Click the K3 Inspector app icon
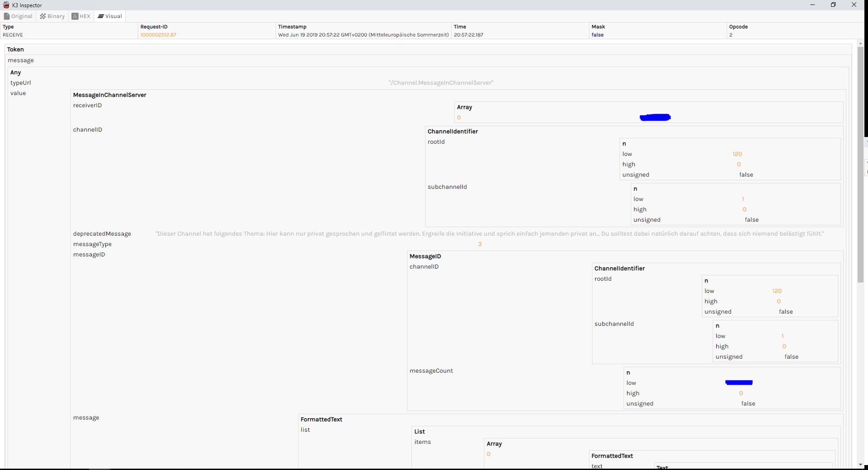Viewport: 868px width, 470px height. [6, 5]
